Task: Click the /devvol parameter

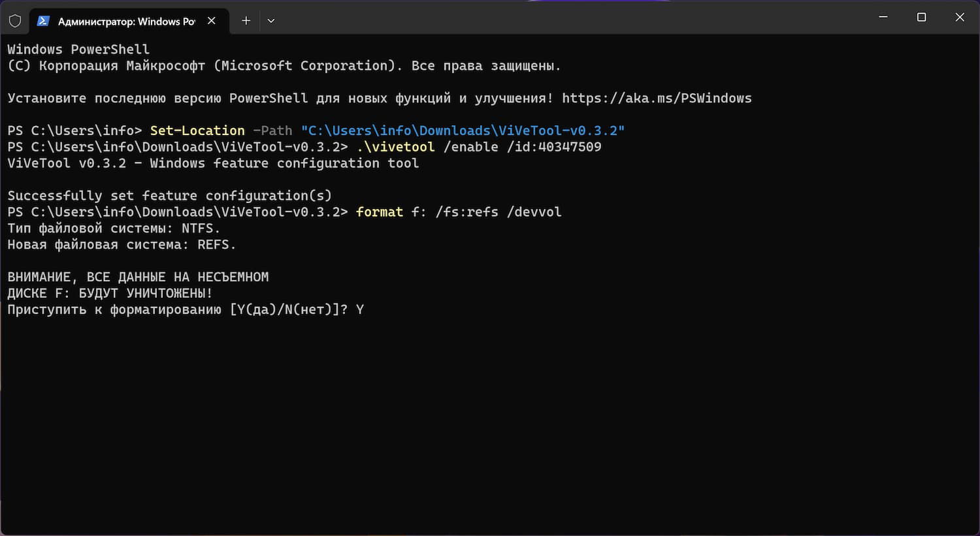Action: point(534,212)
